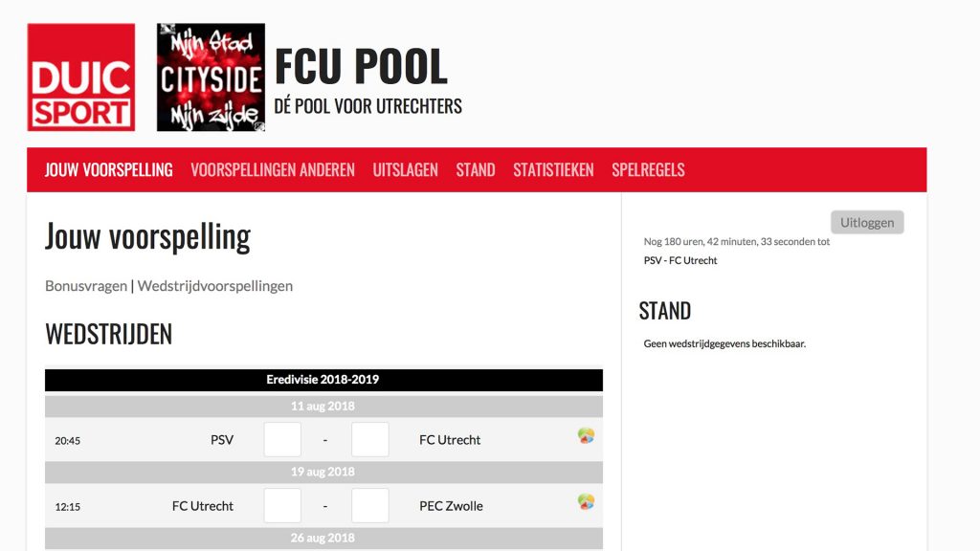Follow the Bonusvragen link
Viewport: 980px width, 551px height.
tap(86, 286)
